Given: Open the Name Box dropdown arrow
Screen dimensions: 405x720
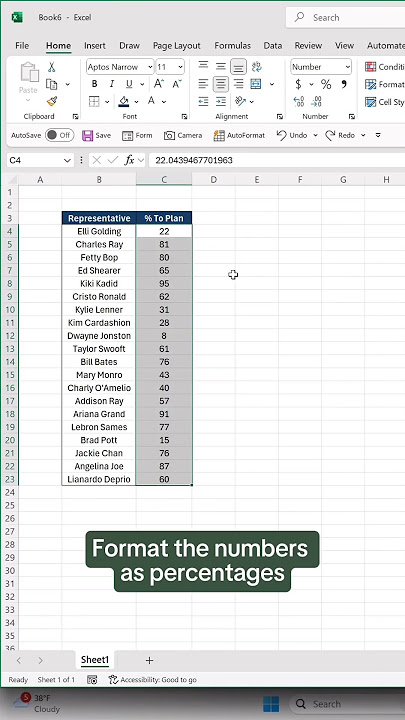Looking at the screenshot, I should (67, 160).
